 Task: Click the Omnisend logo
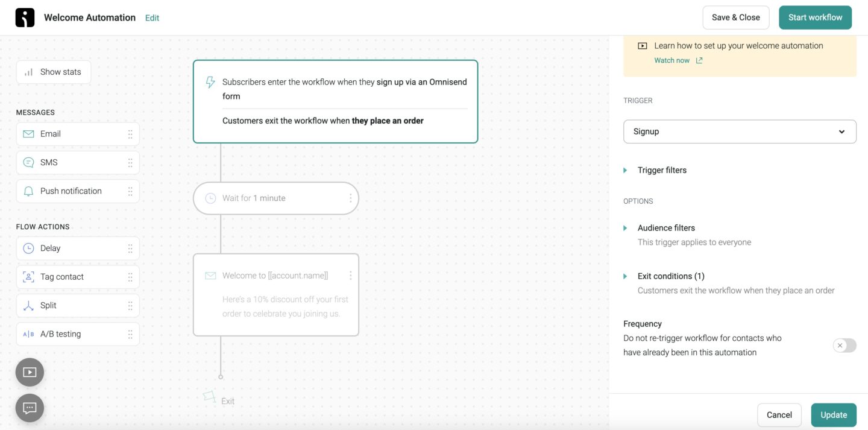(24, 17)
